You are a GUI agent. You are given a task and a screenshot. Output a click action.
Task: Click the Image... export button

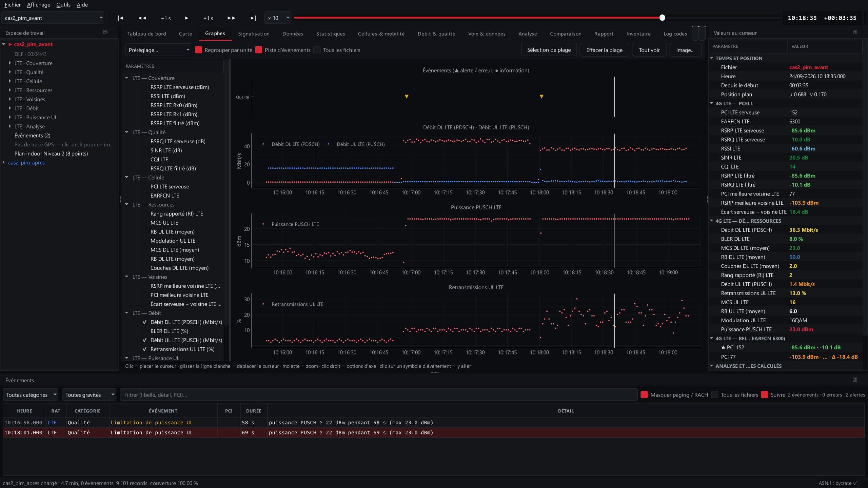tap(685, 50)
